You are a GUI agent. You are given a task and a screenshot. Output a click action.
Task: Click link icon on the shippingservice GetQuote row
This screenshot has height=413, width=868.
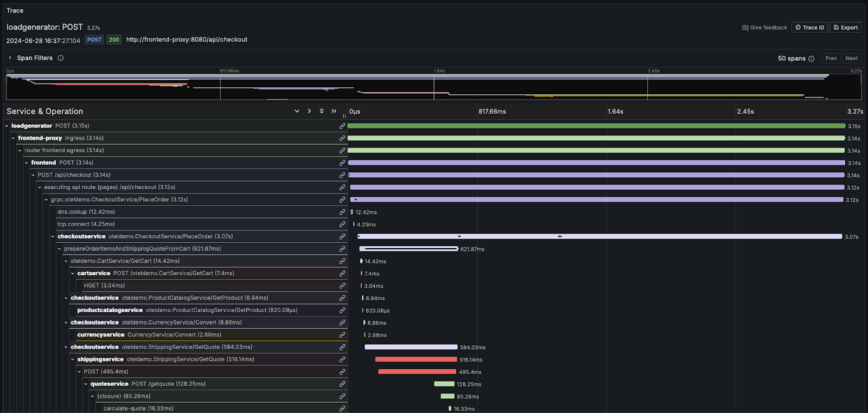click(342, 359)
